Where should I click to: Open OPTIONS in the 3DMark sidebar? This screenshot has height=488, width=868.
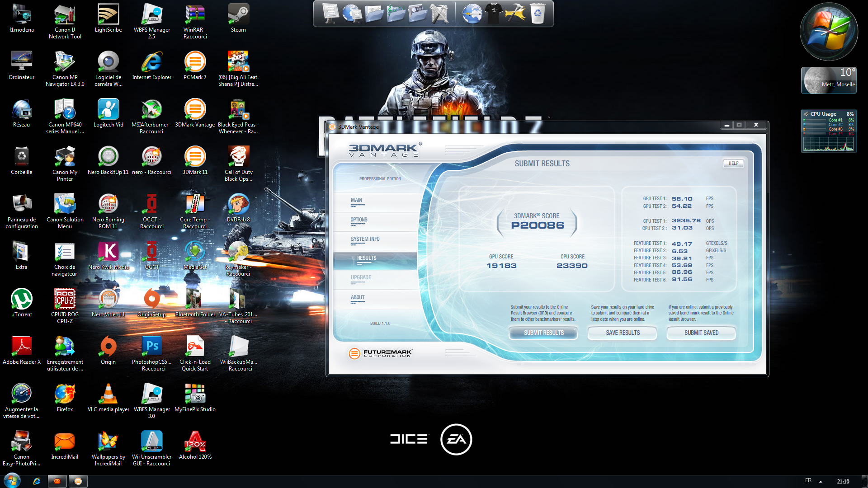tap(359, 220)
